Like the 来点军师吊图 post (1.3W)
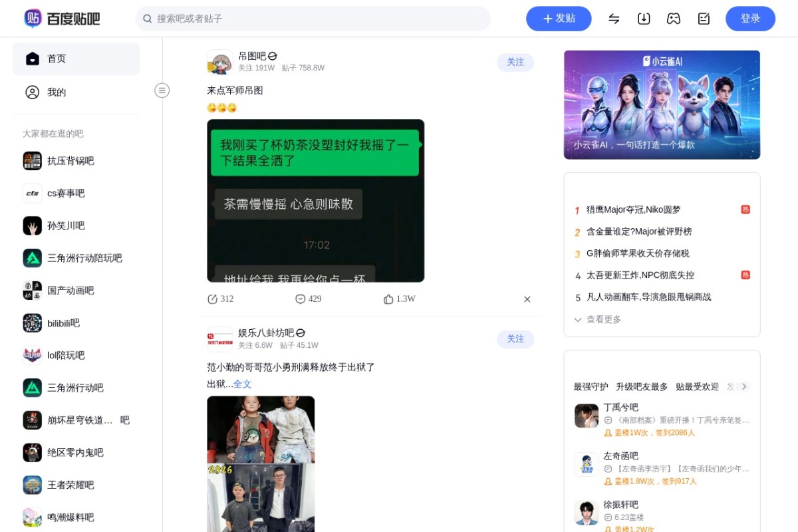798x532 pixels. click(399, 299)
